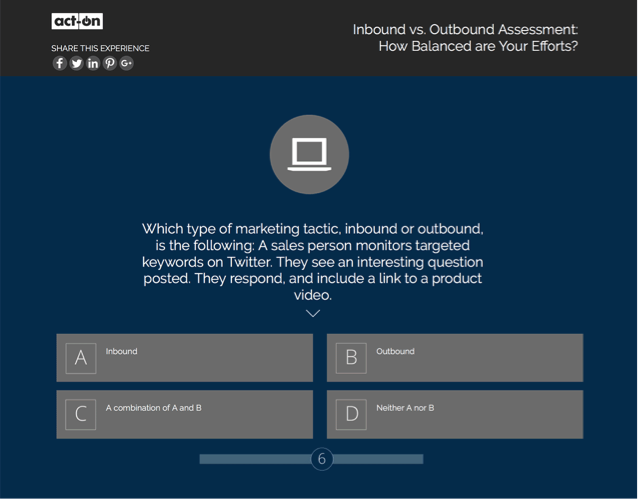The image size is (638, 499).
Task: Share using the Google Plus icon
Action: coord(126,63)
